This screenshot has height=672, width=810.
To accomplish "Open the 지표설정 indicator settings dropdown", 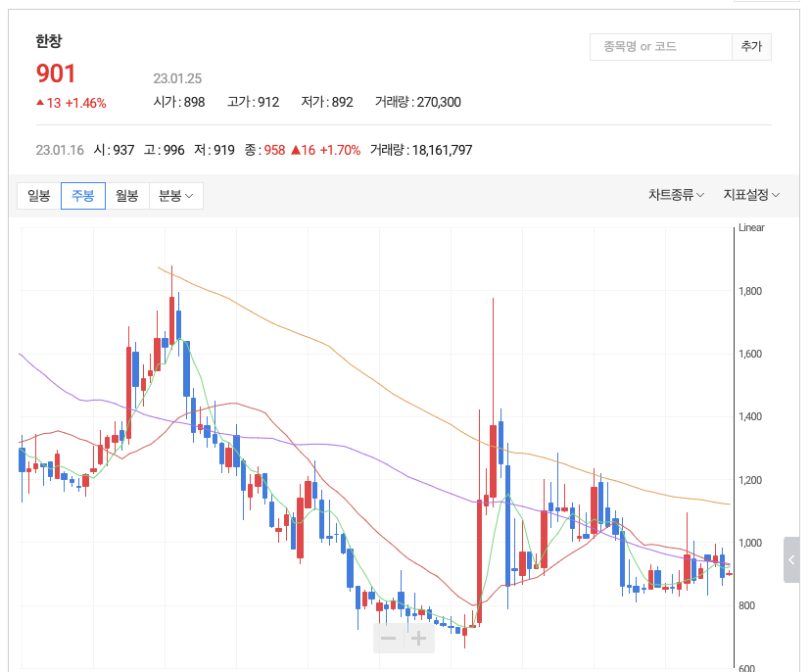I will (x=751, y=195).
